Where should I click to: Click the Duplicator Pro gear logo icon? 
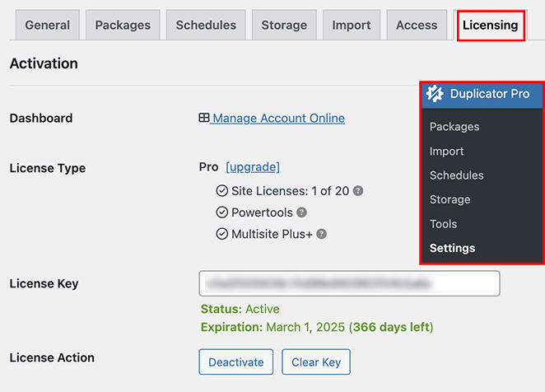[435, 94]
